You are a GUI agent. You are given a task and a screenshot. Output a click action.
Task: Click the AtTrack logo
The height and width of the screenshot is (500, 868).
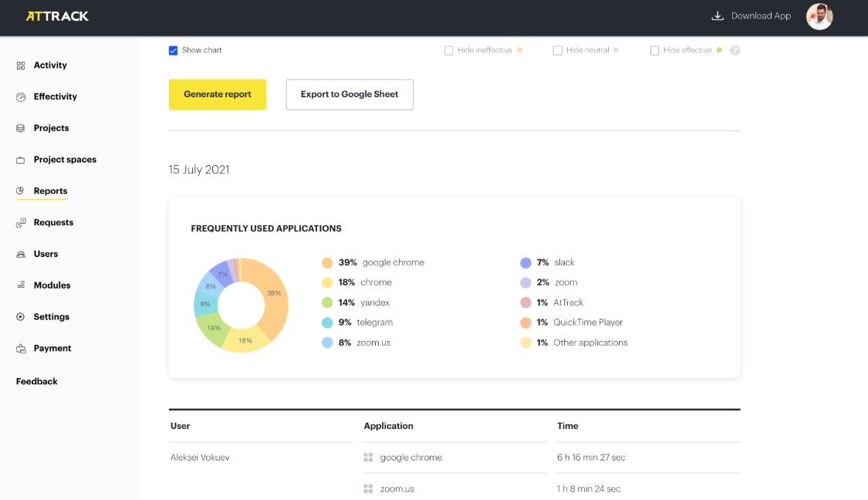pos(57,16)
